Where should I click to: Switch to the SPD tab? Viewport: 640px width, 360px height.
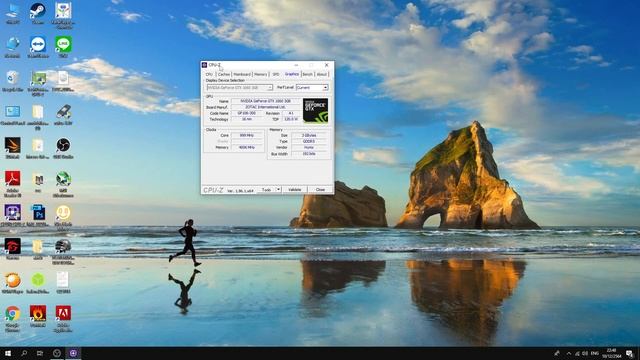point(276,74)
